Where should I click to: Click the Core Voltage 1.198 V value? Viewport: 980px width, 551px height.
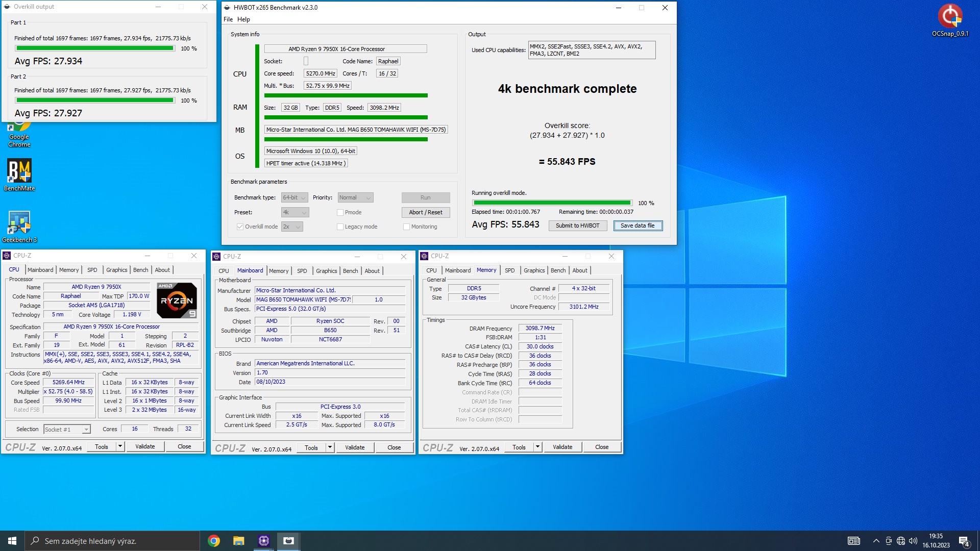pos(132,314)
